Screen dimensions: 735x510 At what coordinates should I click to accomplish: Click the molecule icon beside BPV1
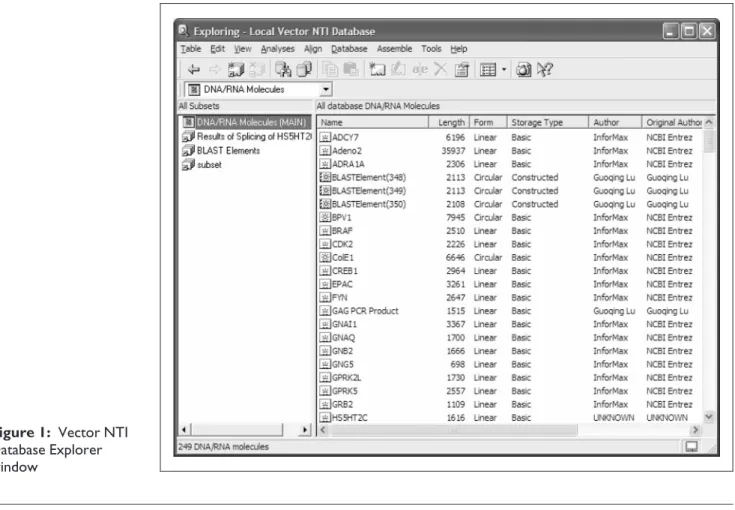[x=325, y=218]
